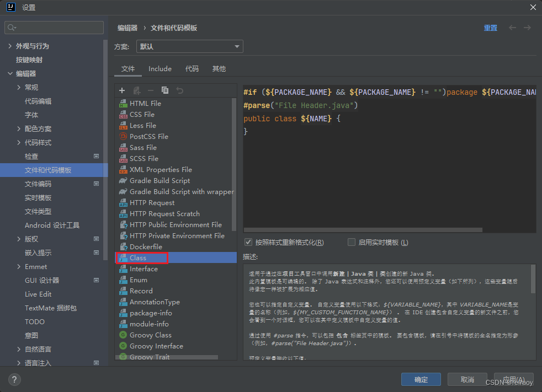Create a new template with the plus icon
542x392 pixels.
(121, 90)
